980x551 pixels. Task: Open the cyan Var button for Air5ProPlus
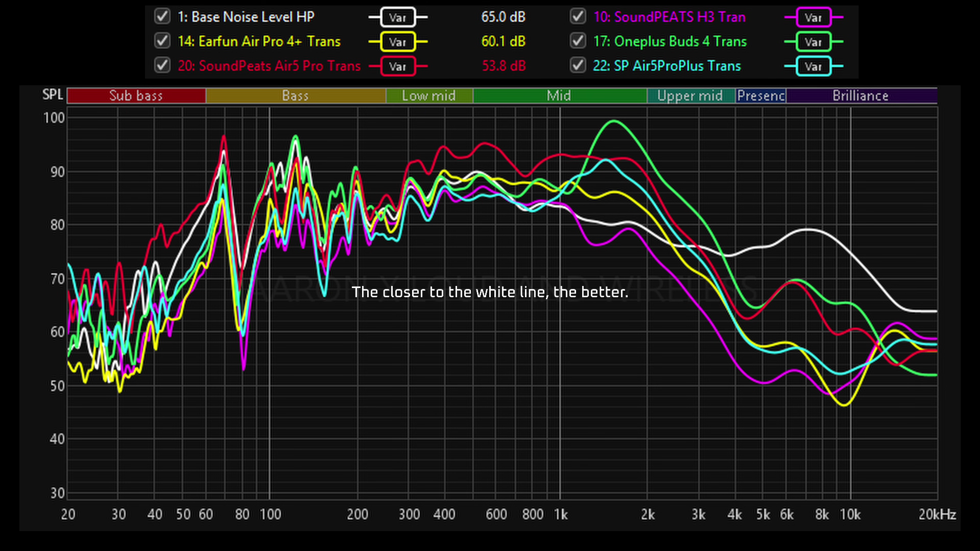[814, 66]
